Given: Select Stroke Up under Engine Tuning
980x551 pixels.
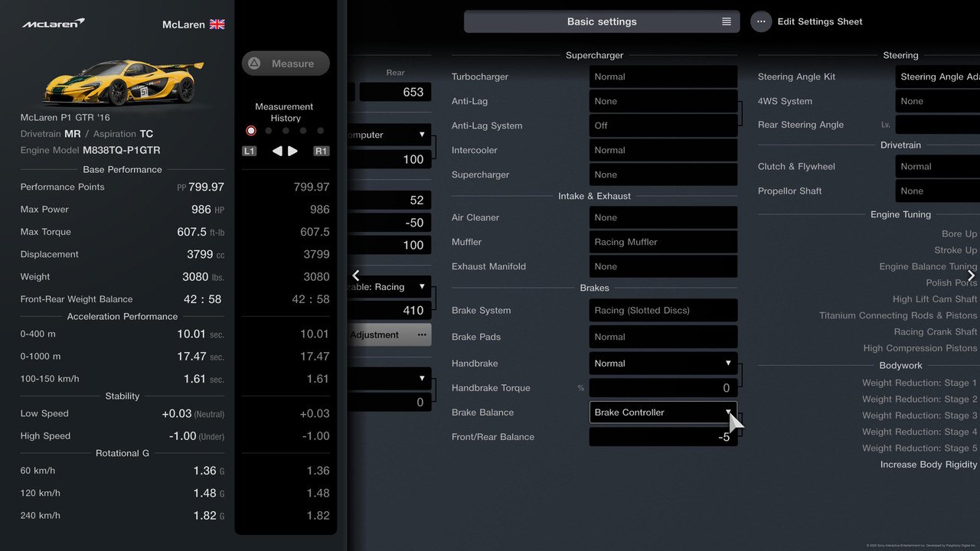Looking at the screenshot, I should [955, 250].
